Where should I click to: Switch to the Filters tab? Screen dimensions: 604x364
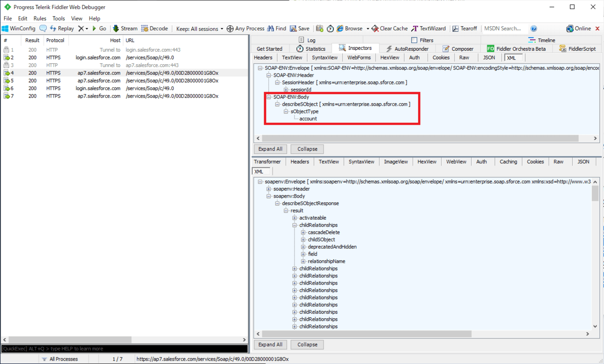click(422, 40)
